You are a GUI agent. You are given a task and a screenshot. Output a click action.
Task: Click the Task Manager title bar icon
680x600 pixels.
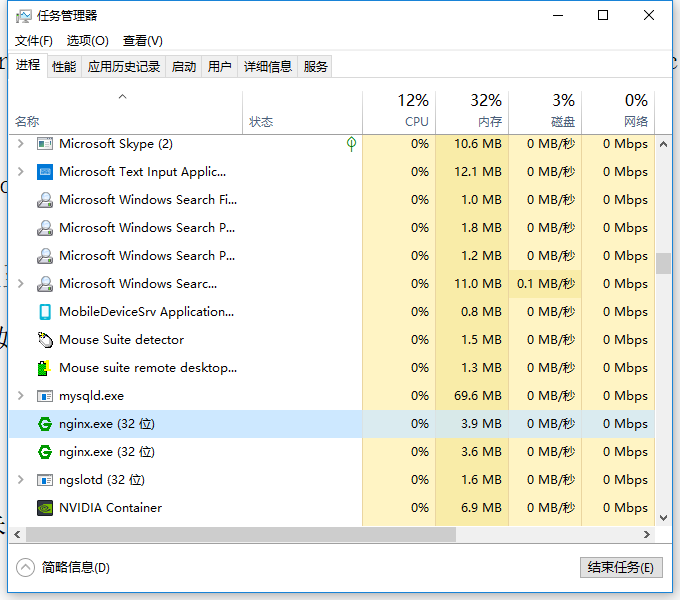(x=23, y=16)
